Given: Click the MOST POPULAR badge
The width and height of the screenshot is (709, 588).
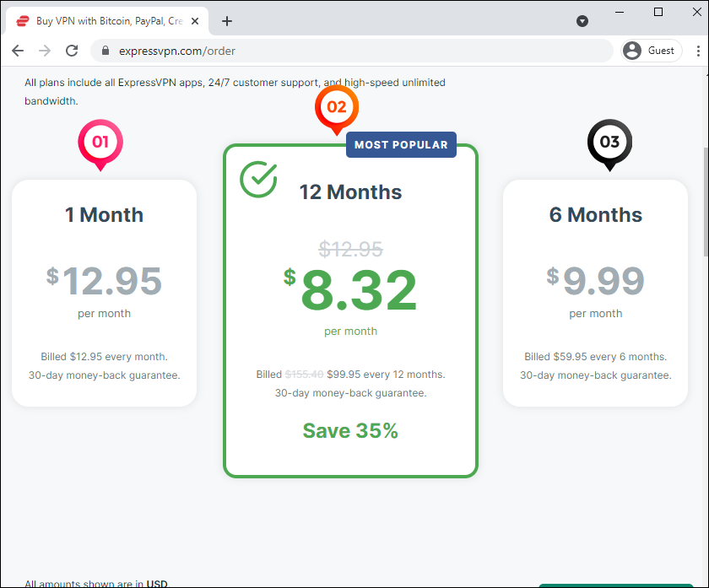Looking at the screenshot, I should (401, 144).
